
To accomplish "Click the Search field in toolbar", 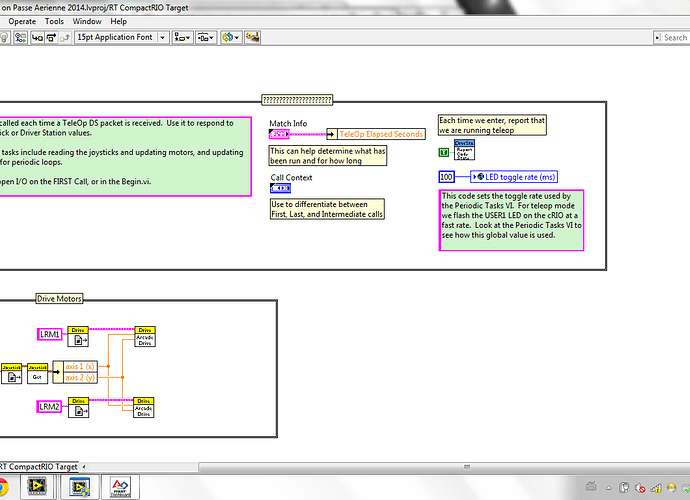I will (671, 37).
